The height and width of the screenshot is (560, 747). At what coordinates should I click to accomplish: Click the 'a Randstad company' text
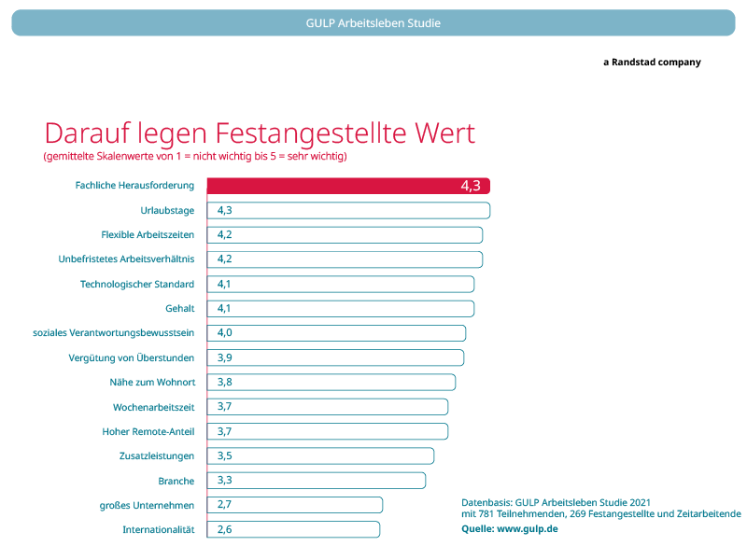(652, 63)
